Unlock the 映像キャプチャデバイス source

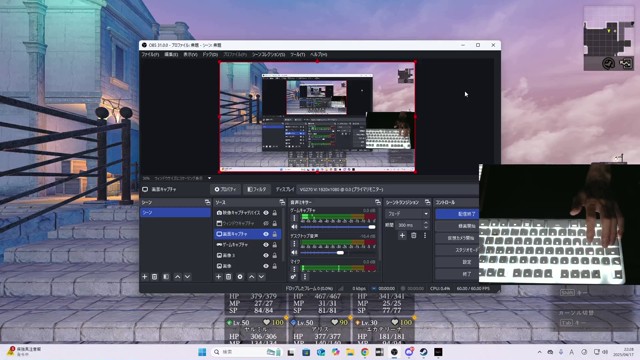(x=275, y=213)
